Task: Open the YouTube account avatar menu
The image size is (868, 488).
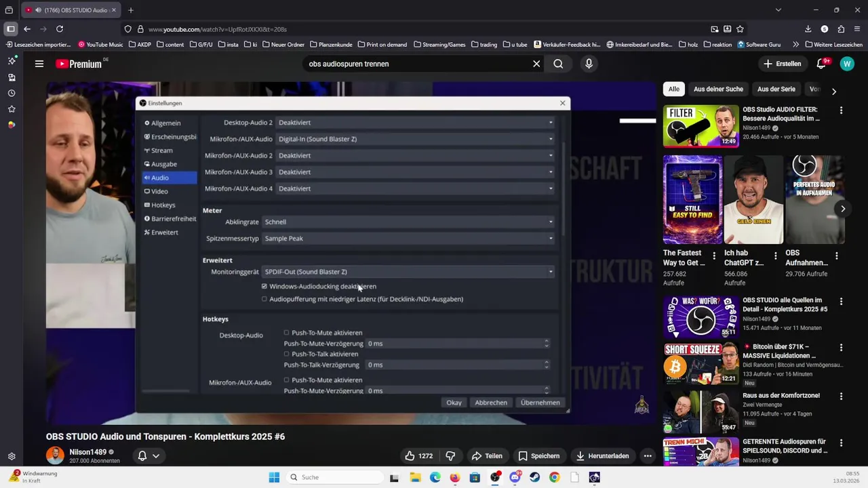Action: (847, 64)
